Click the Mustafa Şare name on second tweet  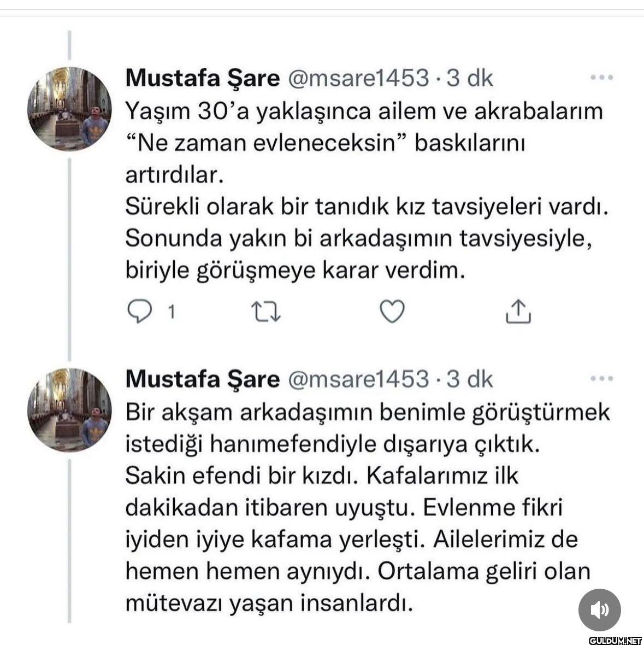(x=202, y=378)
